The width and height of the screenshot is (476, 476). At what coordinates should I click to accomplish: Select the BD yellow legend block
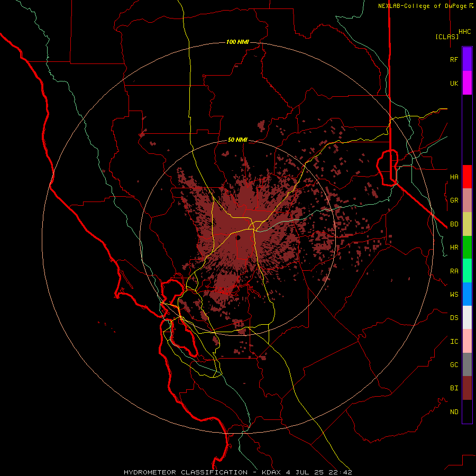tap(467, 224)
